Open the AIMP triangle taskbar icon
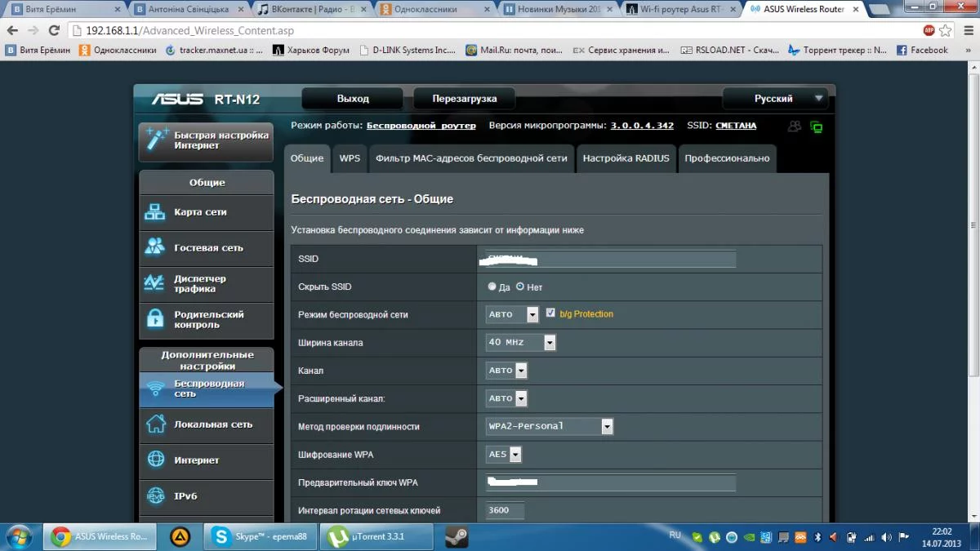The height and width of the screenshot is (551, 980). tap(180, 537)
